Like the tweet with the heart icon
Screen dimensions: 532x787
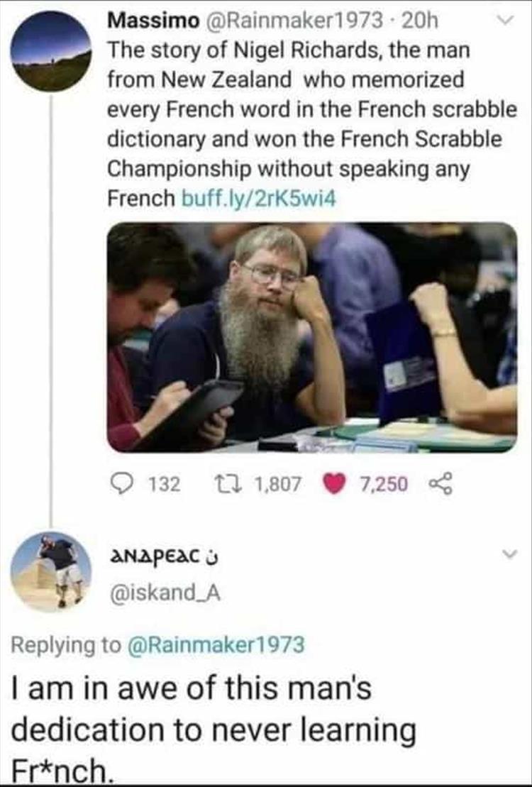tap(334, 485)
